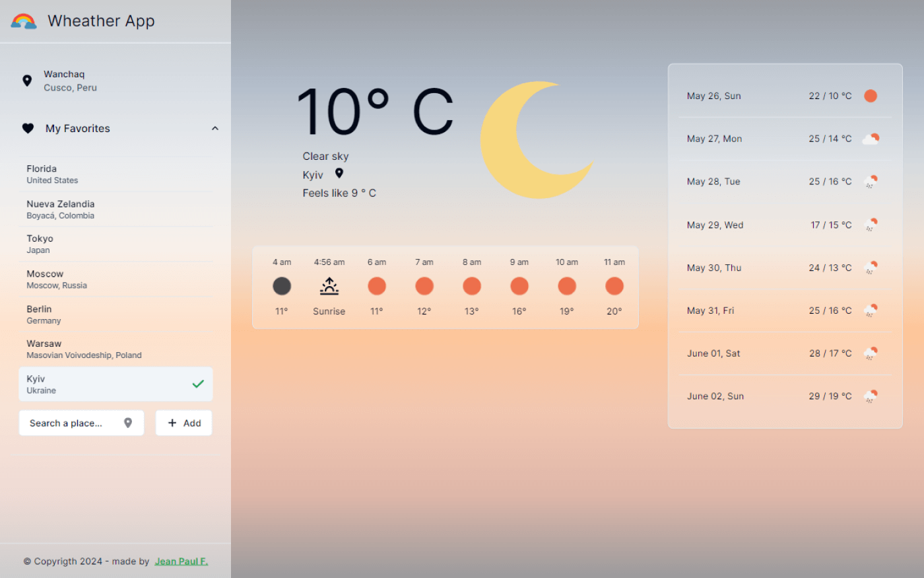Click the location pin next to Wanchaq

[x=27, y=80]
